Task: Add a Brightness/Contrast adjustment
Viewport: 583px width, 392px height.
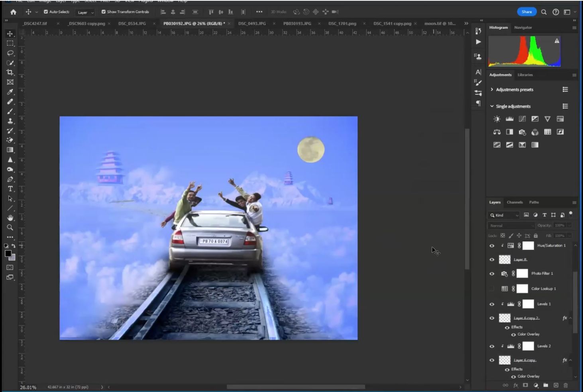Action: tap(497, 119)
